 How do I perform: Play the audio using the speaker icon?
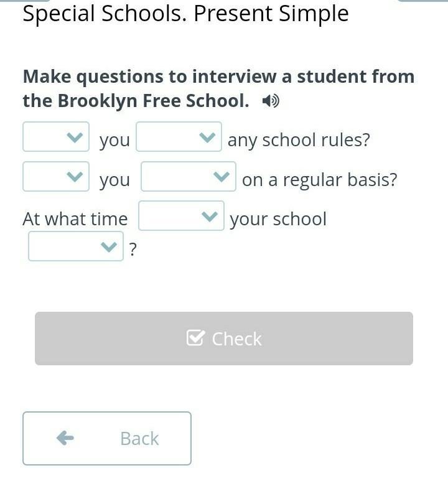pos(271,101)
